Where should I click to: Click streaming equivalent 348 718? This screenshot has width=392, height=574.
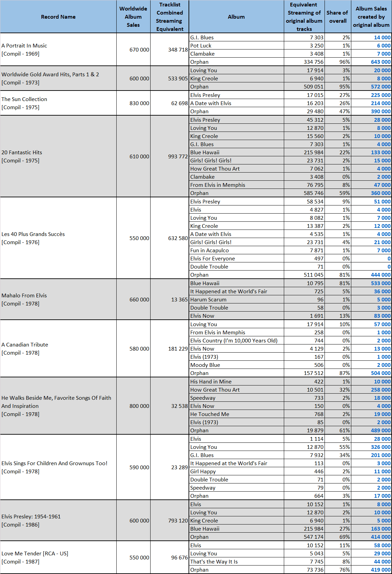pos(170,50)
